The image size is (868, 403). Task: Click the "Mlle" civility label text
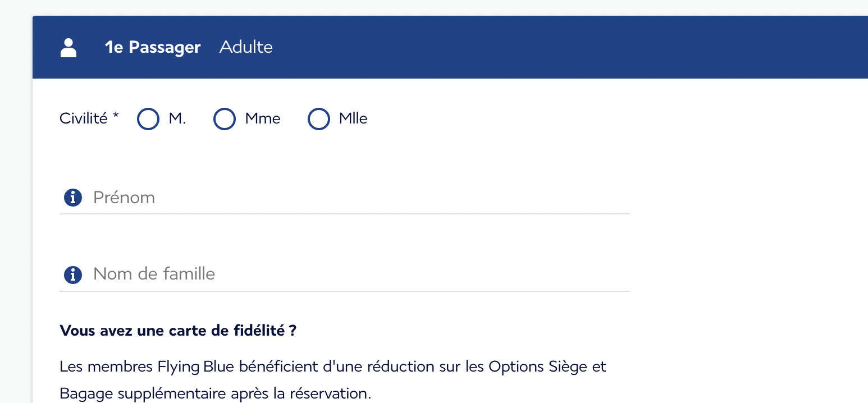[353, 119]
